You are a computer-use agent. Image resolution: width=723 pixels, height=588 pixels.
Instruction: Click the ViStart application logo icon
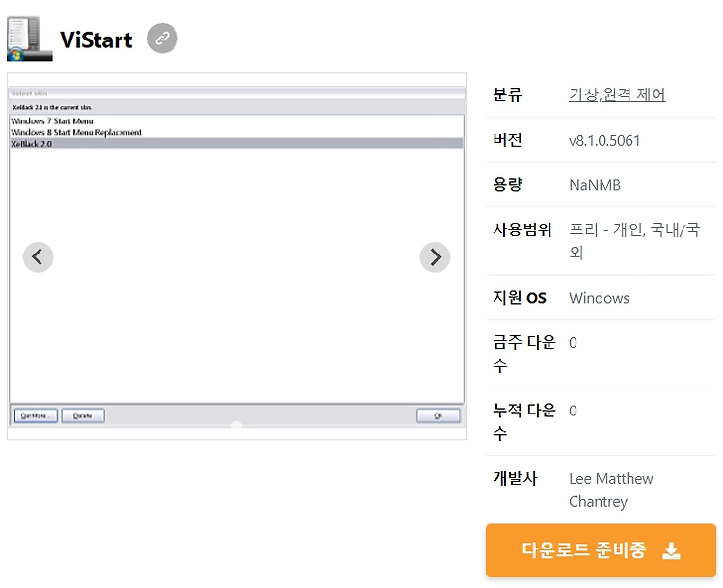coord(30,40)
